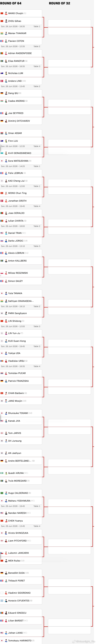Click Patrick FRANZISKA name

click(18, 381)
